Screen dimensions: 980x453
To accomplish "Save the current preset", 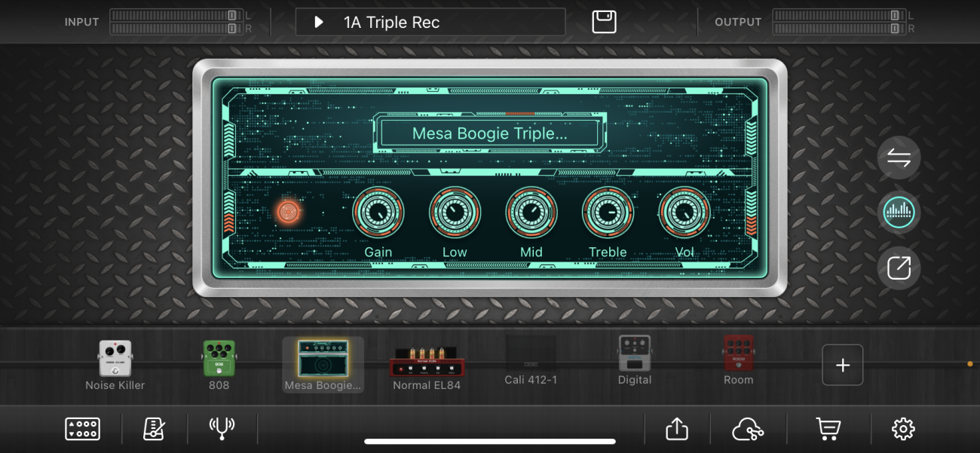I will pyautogui.click(x=605, y=22).
